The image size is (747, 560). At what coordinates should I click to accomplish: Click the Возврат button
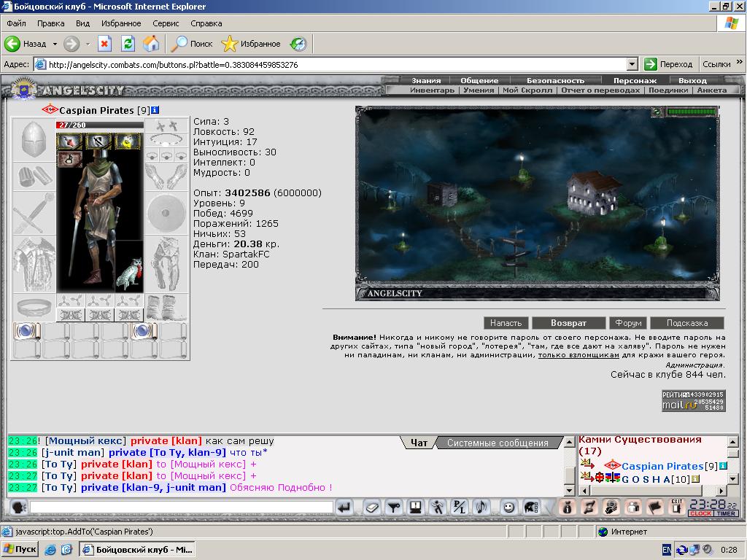[x=568, y=323]
